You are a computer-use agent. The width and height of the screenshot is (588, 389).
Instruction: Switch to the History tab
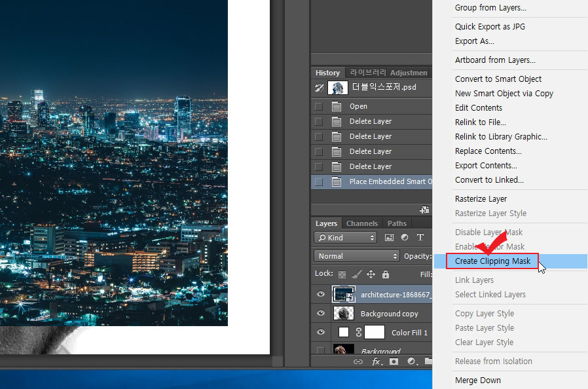click(x=328, y=73)
